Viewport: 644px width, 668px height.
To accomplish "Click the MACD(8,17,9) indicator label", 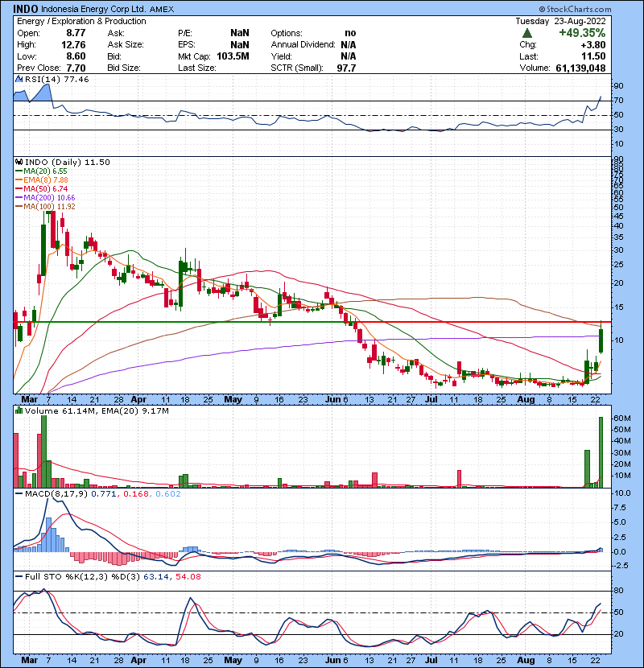I will point(56,494).
